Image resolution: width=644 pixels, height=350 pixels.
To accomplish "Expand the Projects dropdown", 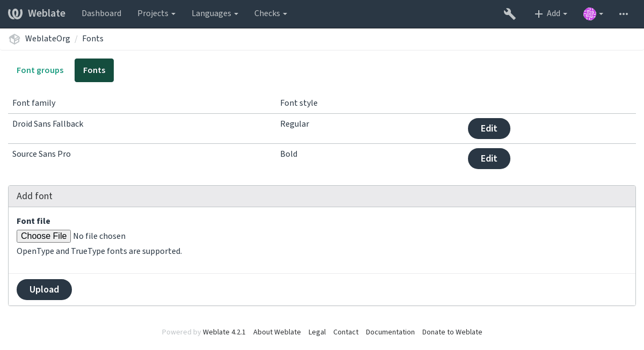I will tap(156, 13).
